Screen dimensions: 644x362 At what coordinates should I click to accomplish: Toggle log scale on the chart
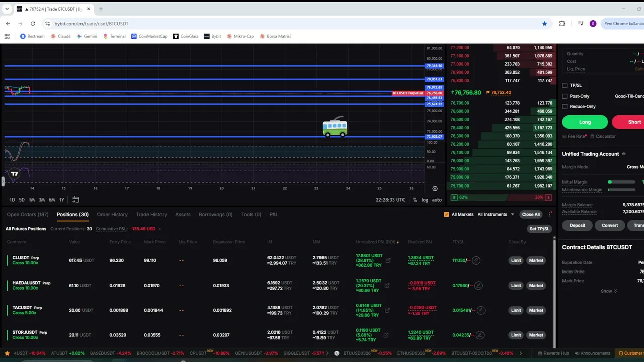425,200
